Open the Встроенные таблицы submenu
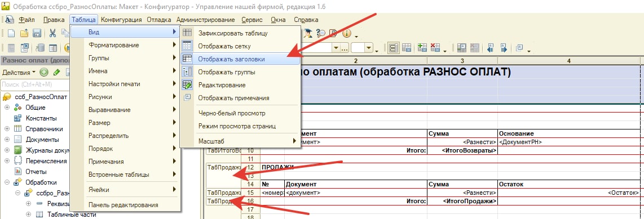 [x=125, y=175]
